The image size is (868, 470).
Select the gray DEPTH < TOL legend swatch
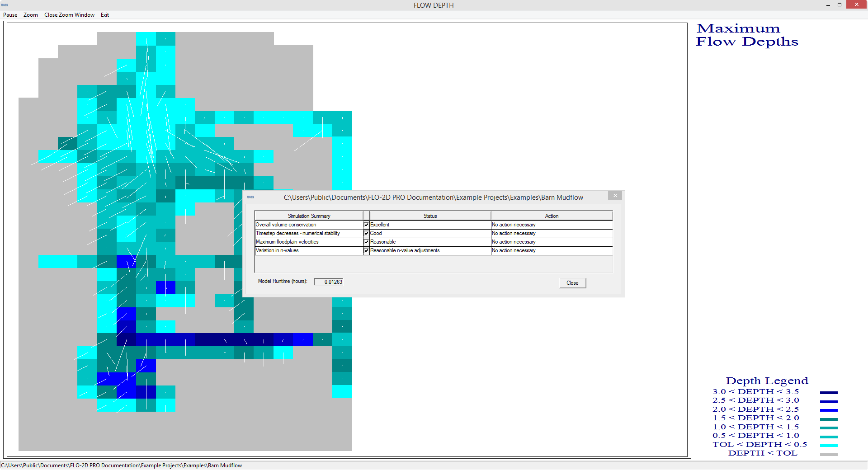[829, 454]
